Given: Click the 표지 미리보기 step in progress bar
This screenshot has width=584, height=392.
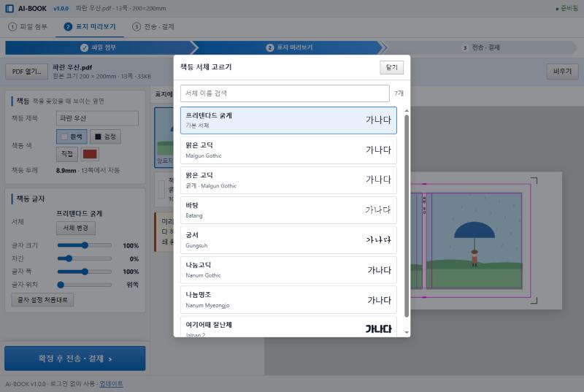Looking at the screenshot, I should (289, 47).
